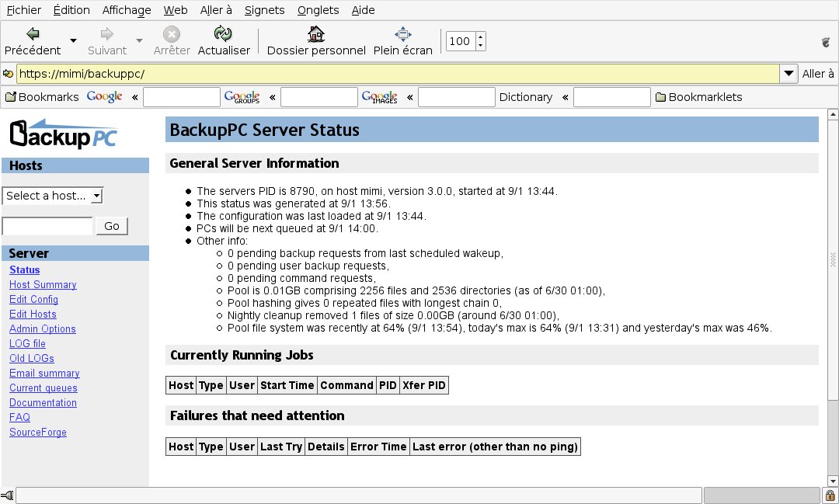Image resolution: width=839 pixels, height=504 pixels.
Task: Open the Signets menu
Action: tap(264, 10)
